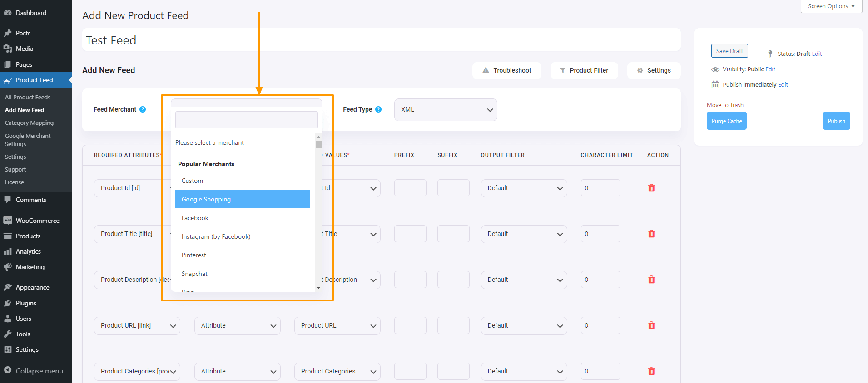This screenshot has width=868, height=383.
Task: Click the Collapse menu arrow icon
Action: pos(8,370)
